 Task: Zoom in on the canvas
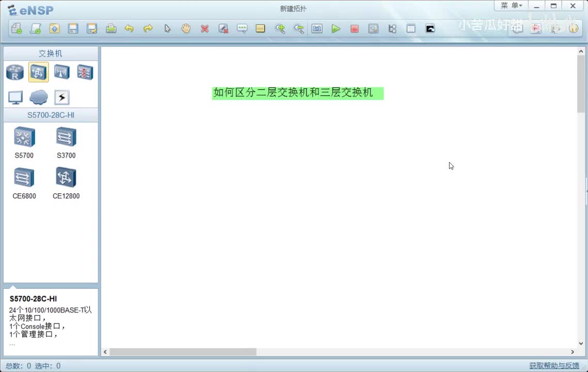tap(280, 28)
